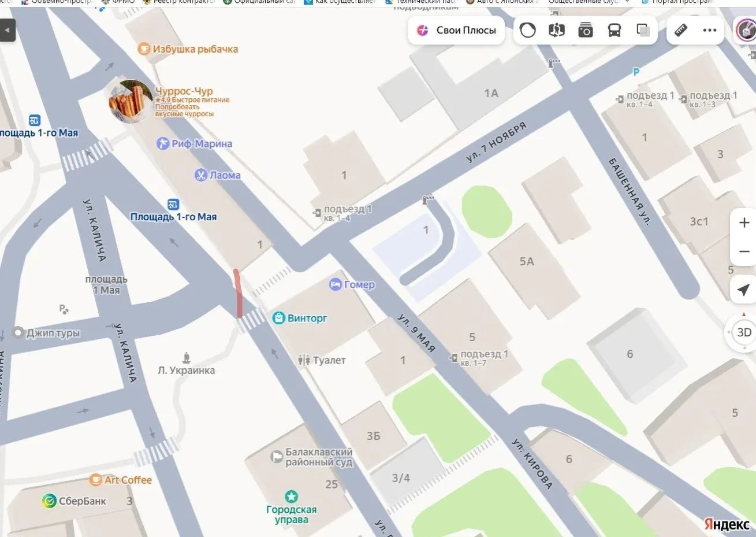Open the Балаклавский районный суд label
The height and width of the screenshot is (537, 756).
318,457
